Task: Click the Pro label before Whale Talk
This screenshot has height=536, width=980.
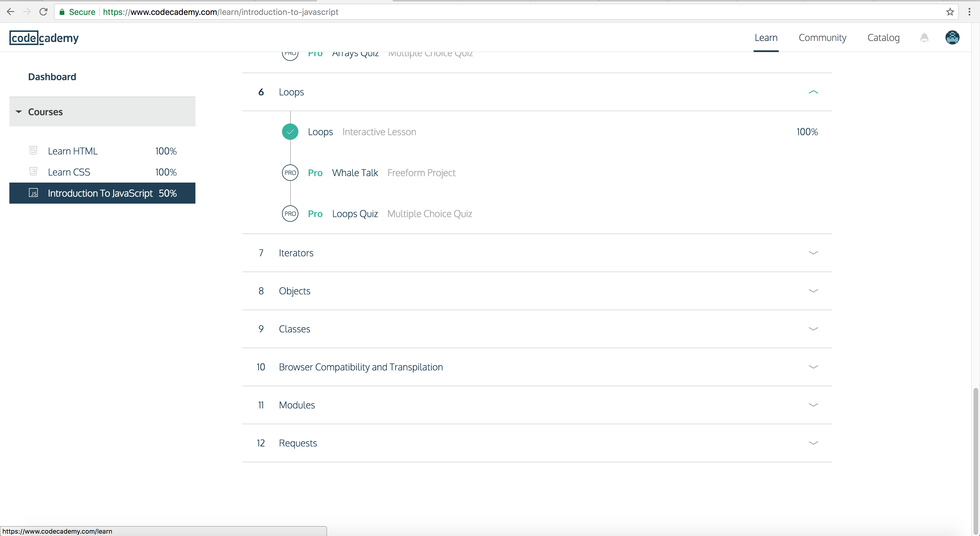Action: point(315,173)
